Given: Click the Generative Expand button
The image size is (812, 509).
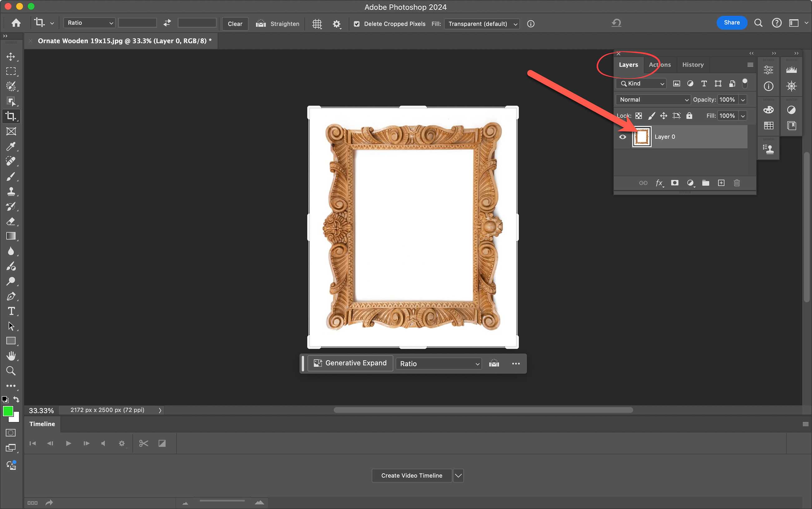Looking at the screenshot, I should [350, 363].
